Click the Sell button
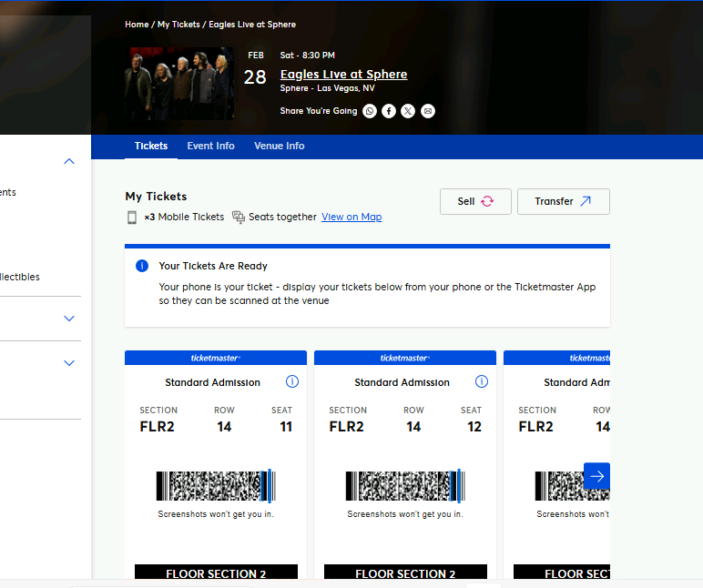The width and height of the screenshot is (703, 588). 475,202
